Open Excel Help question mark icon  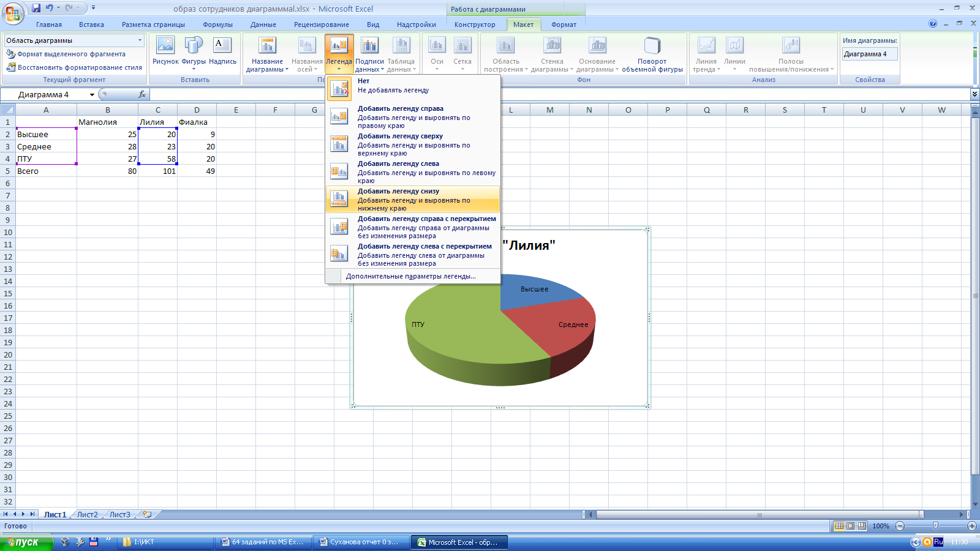click(x=933, y=24)
